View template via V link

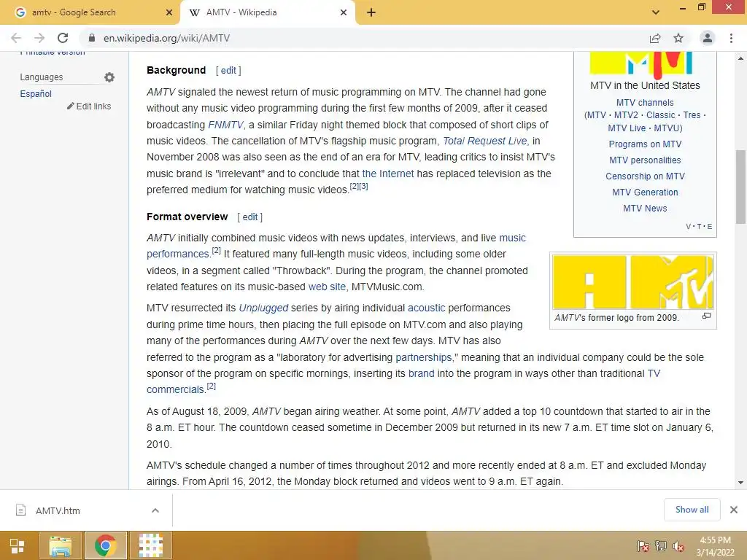click(689, 227)
